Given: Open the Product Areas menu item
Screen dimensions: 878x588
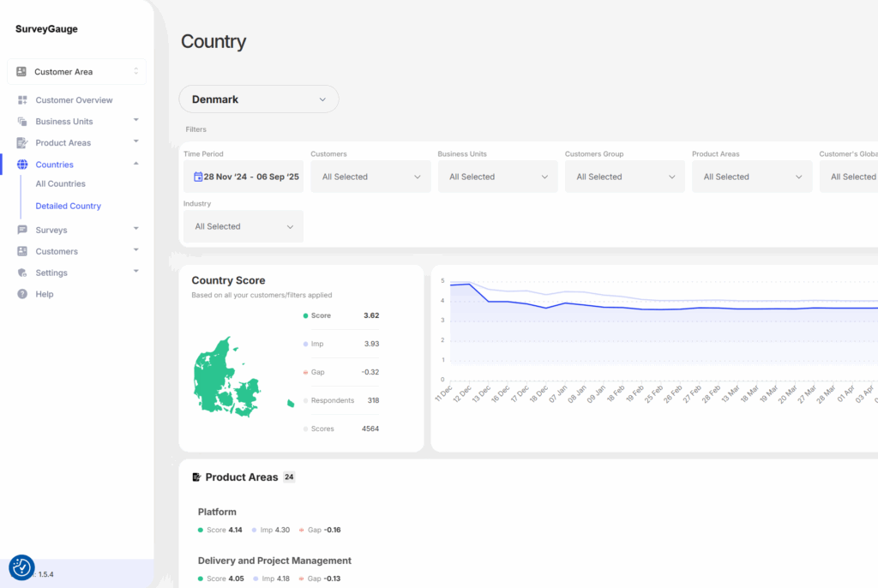Looking at the screenshot, I should click(63, 143).
